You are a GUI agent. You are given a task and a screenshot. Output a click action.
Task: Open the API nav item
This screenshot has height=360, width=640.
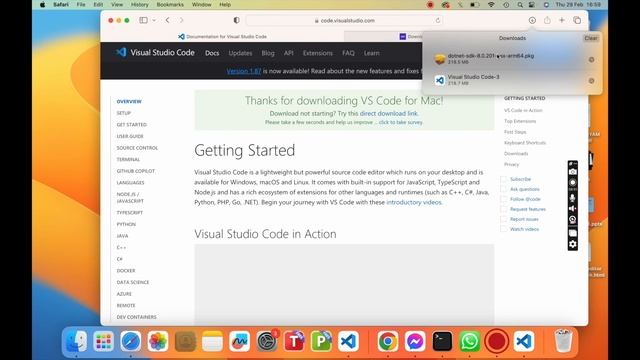tap(289, 53)
